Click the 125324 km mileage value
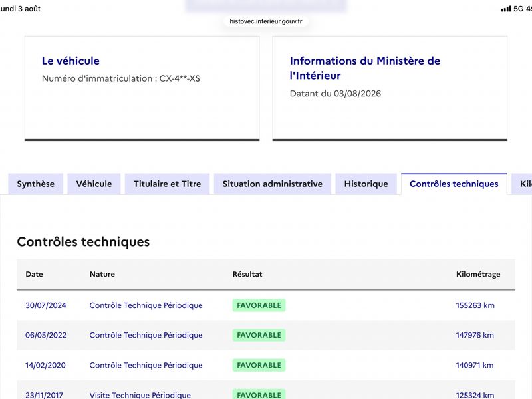The image size is (532, 399). click(475, 395)
